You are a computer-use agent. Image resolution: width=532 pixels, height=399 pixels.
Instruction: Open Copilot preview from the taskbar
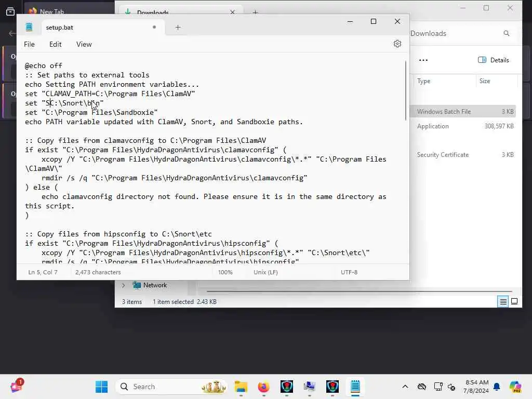[515, 387]
